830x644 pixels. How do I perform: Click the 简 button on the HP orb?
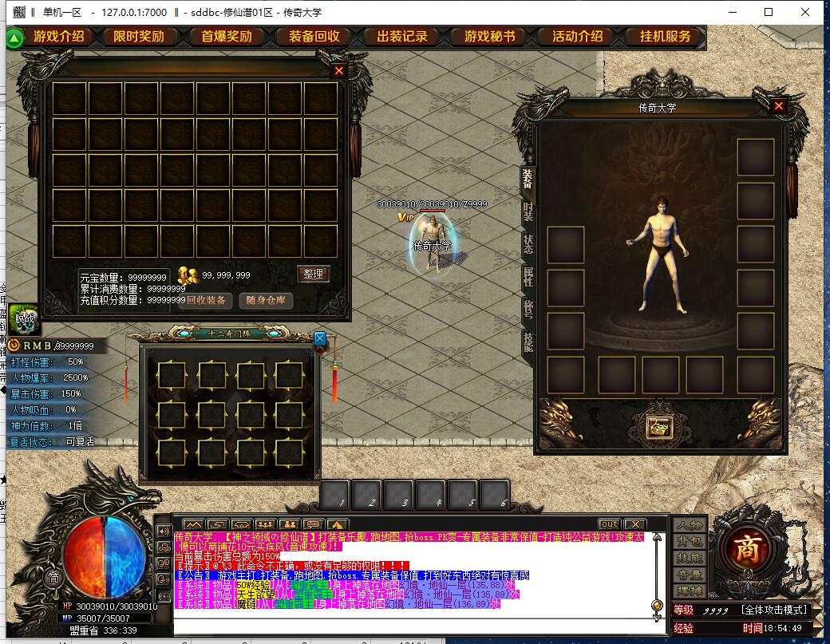click(x=53, y=577)
